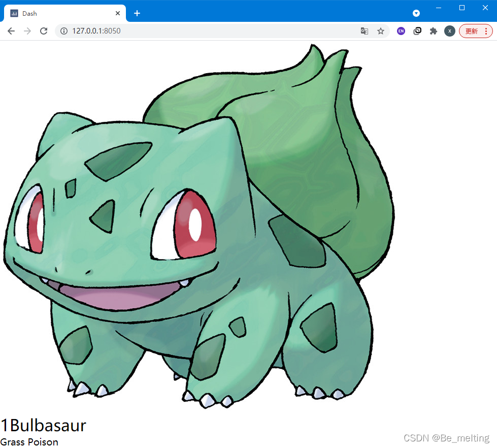
Task: Open the translate page icon
Action: click(x=364, y=31)
